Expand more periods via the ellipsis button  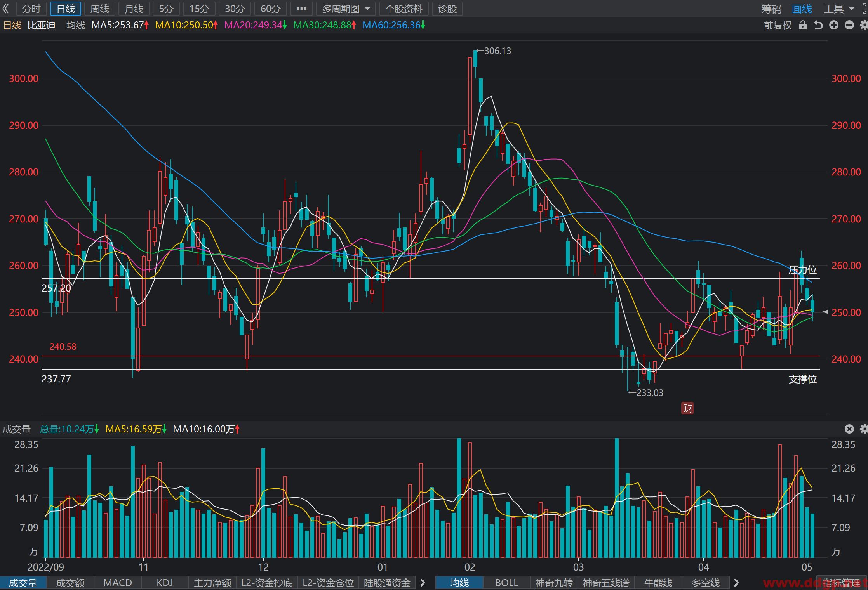[301, 9]
